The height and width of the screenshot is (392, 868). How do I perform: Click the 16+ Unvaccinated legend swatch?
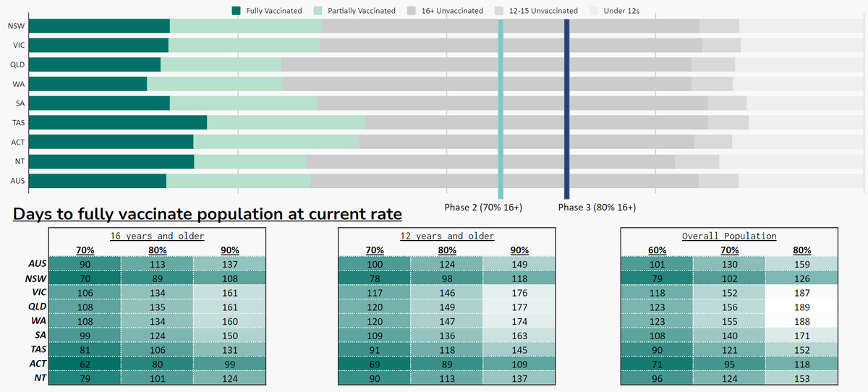click(412, 11)
